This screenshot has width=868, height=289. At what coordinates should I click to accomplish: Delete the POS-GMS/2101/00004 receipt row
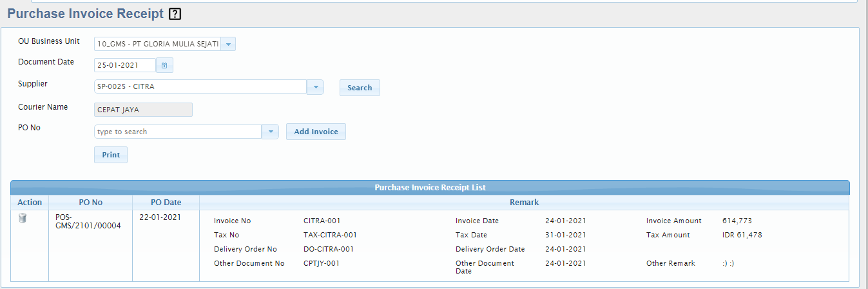click(x=23, y=219)
